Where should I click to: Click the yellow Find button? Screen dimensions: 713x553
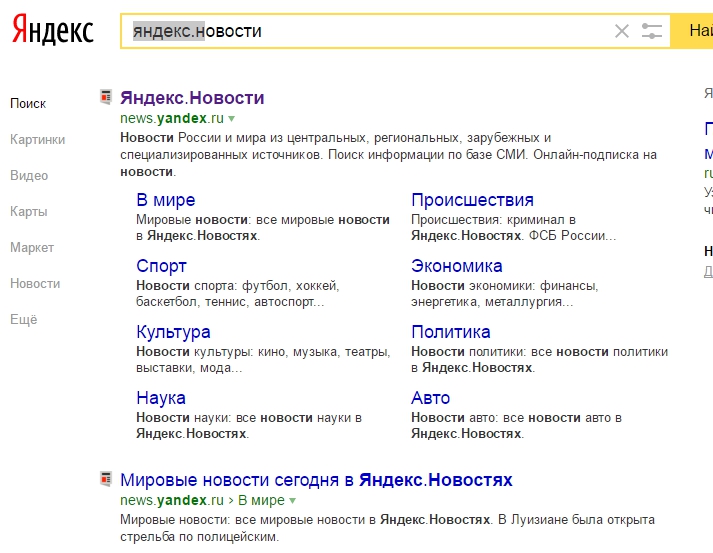click(692, 31)
